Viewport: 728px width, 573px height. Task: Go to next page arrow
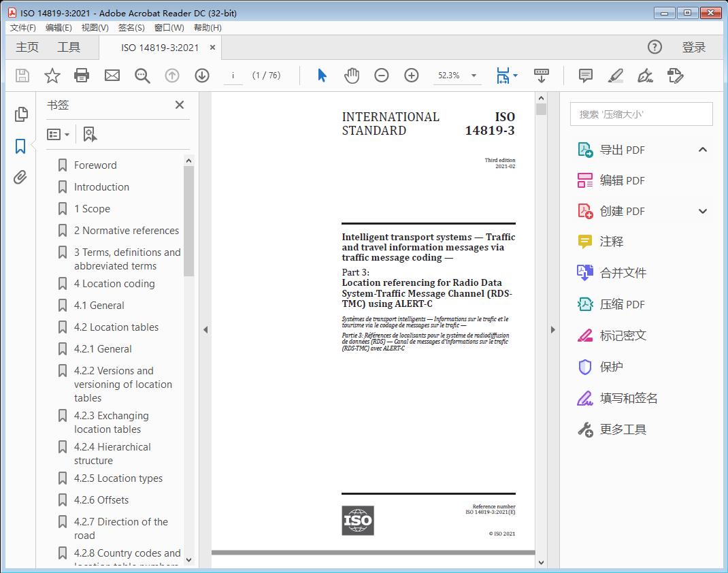coord(202,76)
